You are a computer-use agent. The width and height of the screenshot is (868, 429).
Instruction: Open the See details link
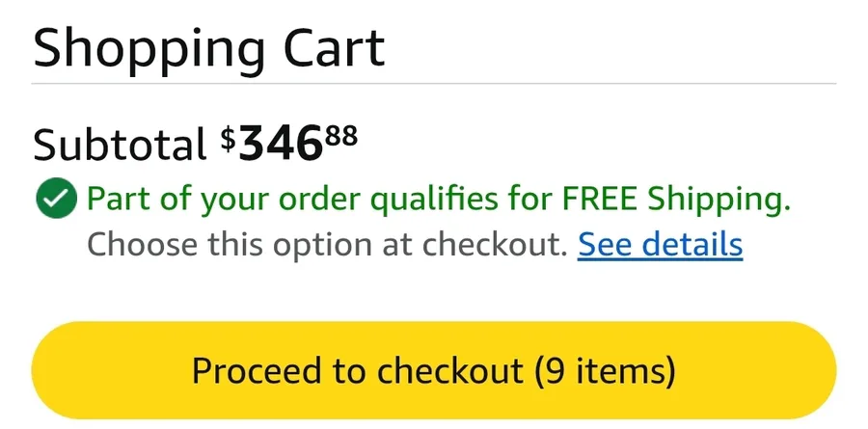tap(660, 245)
